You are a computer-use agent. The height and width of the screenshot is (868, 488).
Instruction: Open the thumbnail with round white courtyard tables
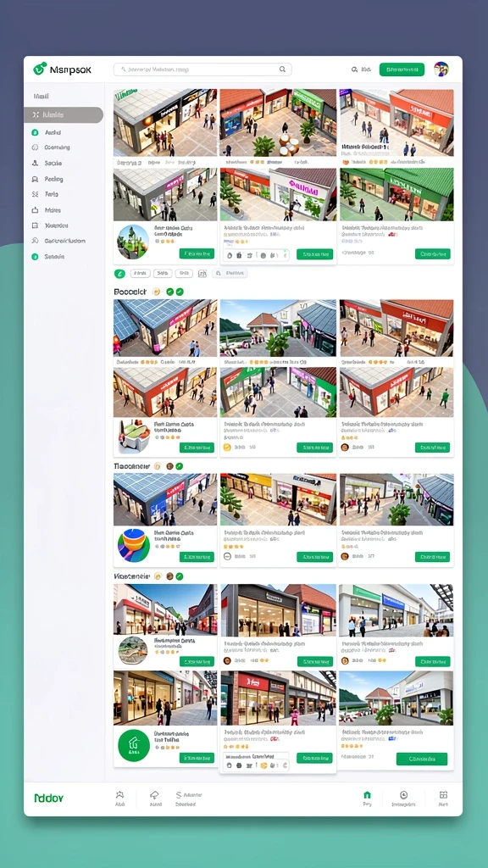click(278, 123)
